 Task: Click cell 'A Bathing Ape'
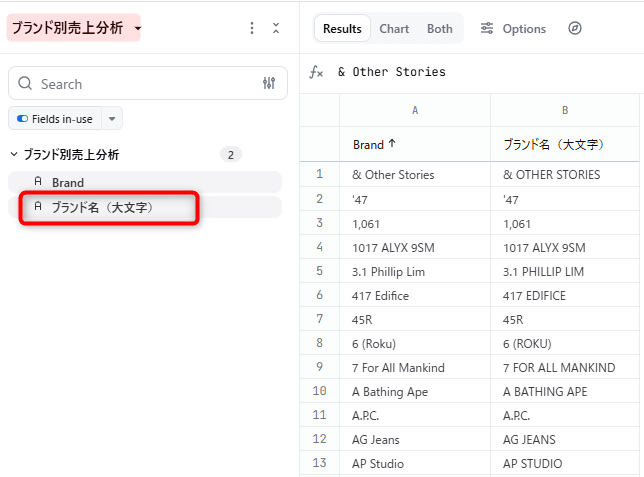coord(415,392)
